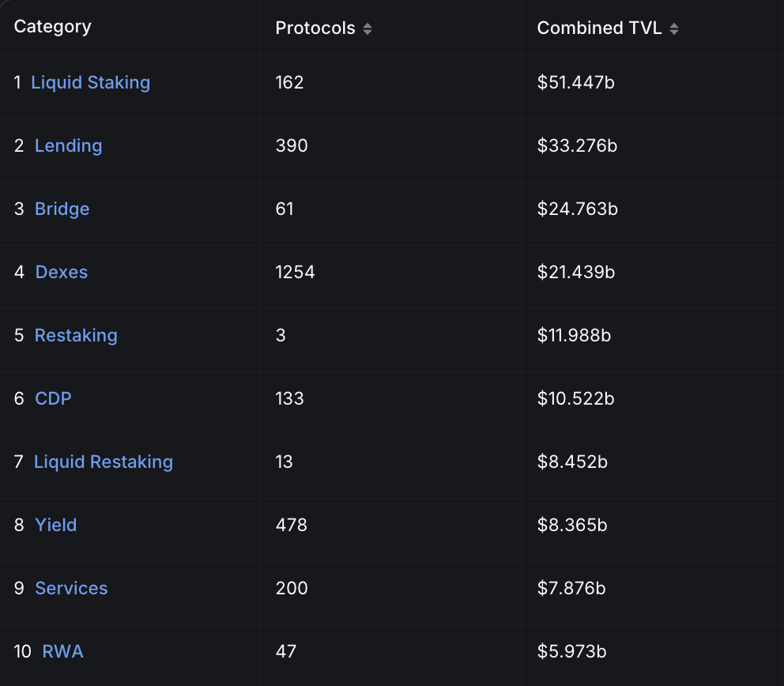Select the Dexes category link
The image size is (784, 686).
(62, 272)
